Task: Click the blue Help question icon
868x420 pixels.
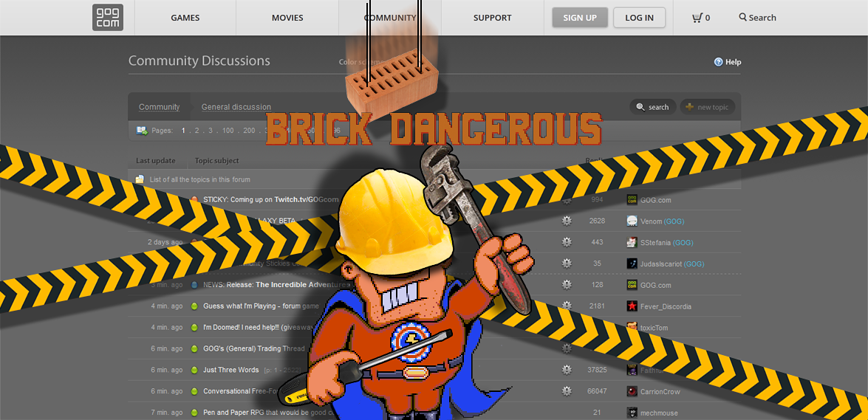Action: pos(719,62)
